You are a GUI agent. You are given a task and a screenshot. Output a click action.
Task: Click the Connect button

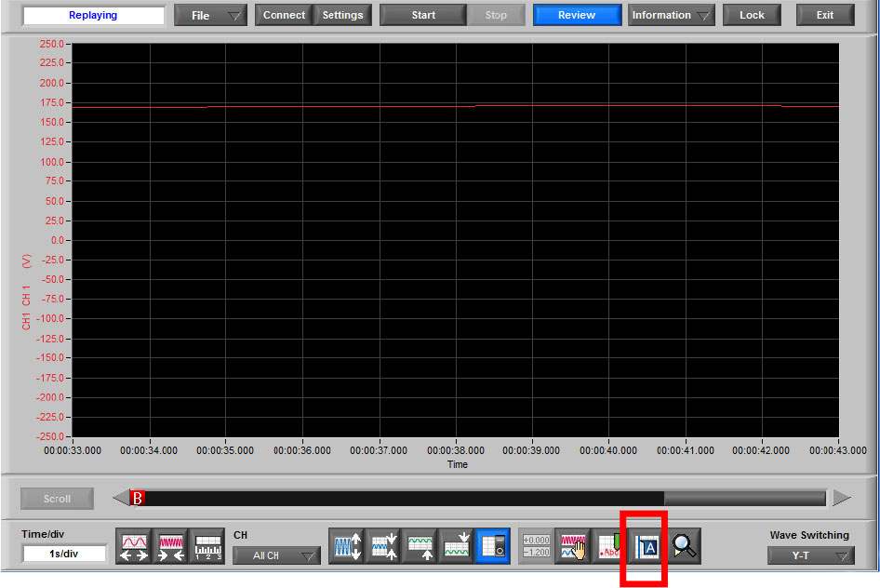[x=284, y=16]
